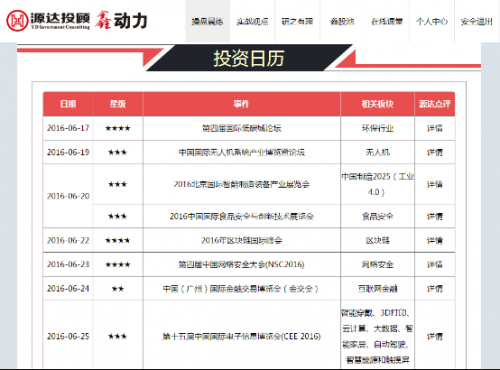This screenshot has height=370, width=500.
Task: Open 详情 link for 区块链 row
Action: 435,240
